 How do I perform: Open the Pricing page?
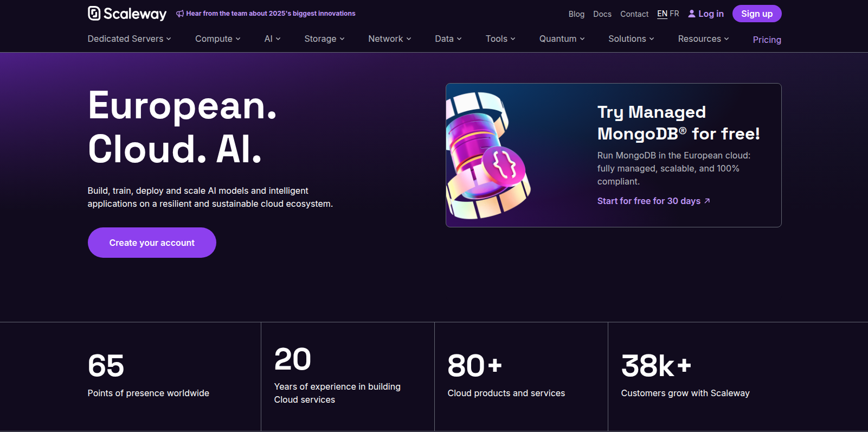767,40
